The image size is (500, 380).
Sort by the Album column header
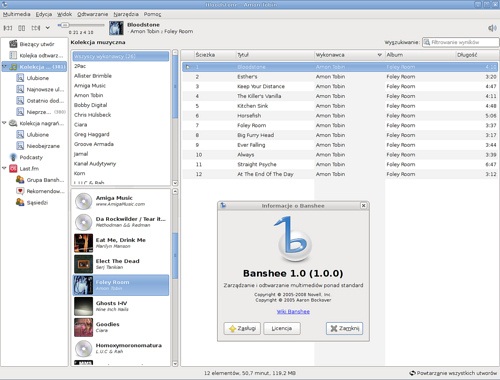click(x=420, y=55)
